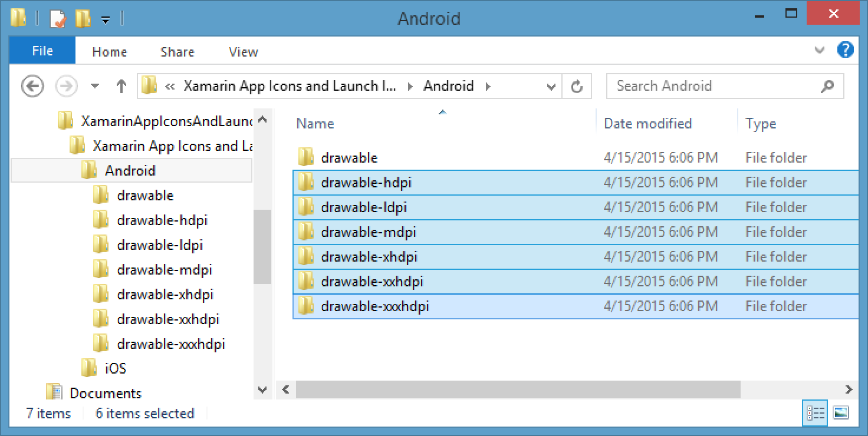Image resolution: width=868 pixels, height=436 pixels.
Task: Refresh the Android folder view
Action: tap(577, 87)
